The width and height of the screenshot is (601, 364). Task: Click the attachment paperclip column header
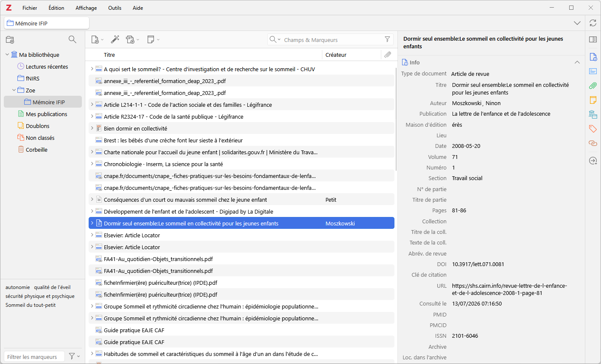click(388, 55)
